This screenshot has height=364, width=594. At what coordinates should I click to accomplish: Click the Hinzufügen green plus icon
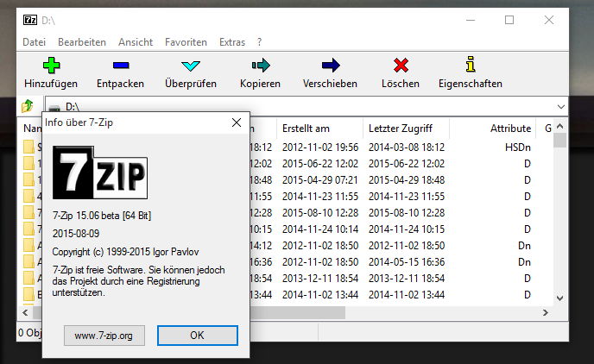(x=51, y=65)
